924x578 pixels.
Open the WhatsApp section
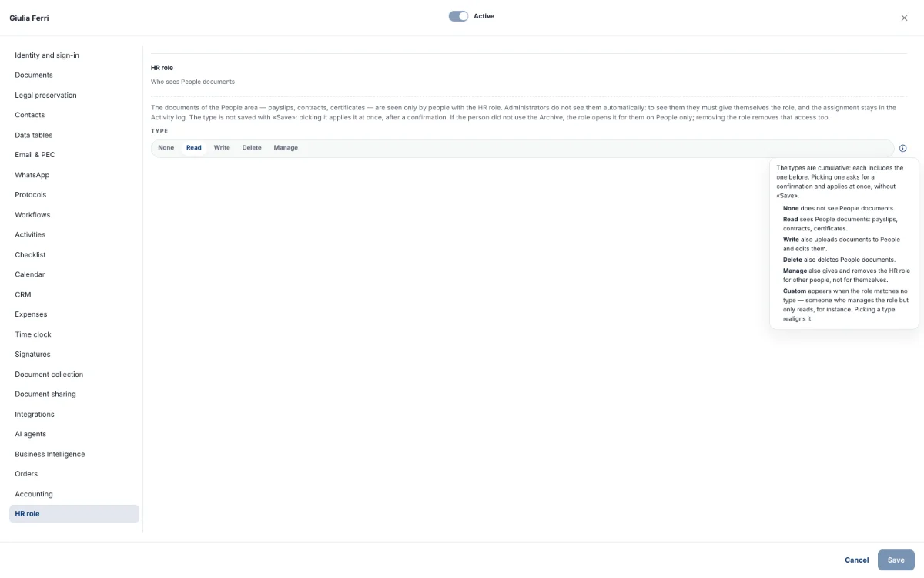(74, 175)
